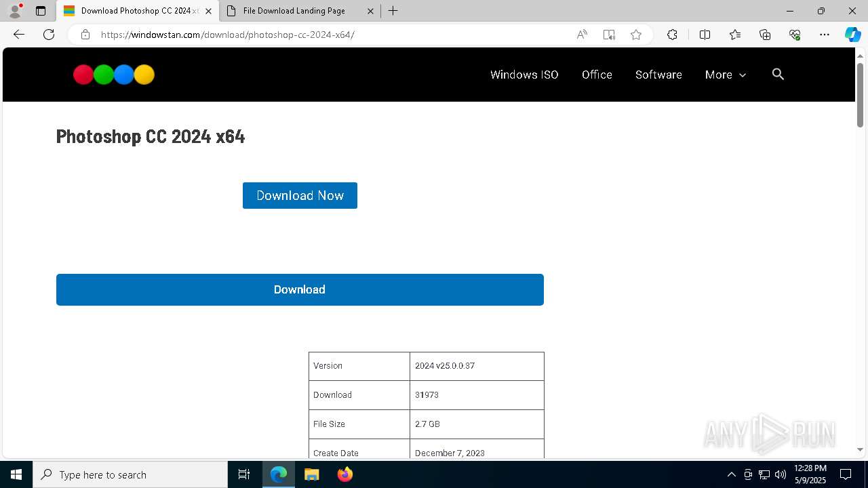Viewport: 868px width, 488px height.
Task: Open Collections icon
Action: (x=765, y=35)
